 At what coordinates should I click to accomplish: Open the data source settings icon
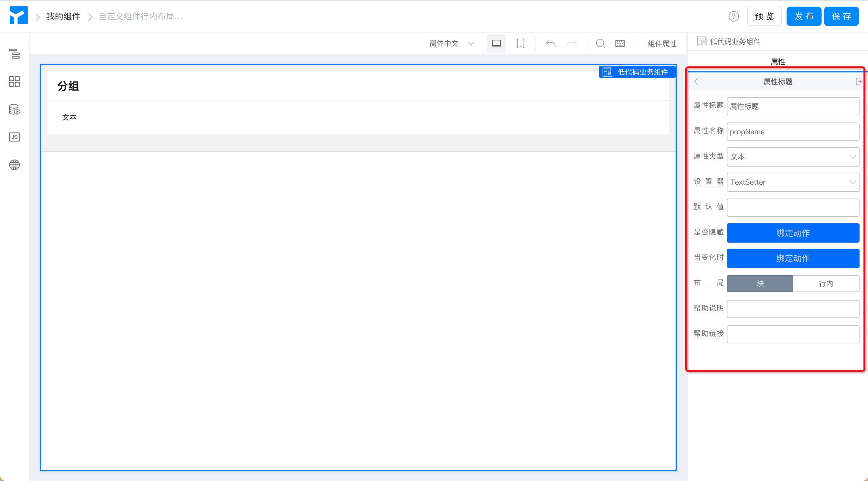click(x=14, y=109)
